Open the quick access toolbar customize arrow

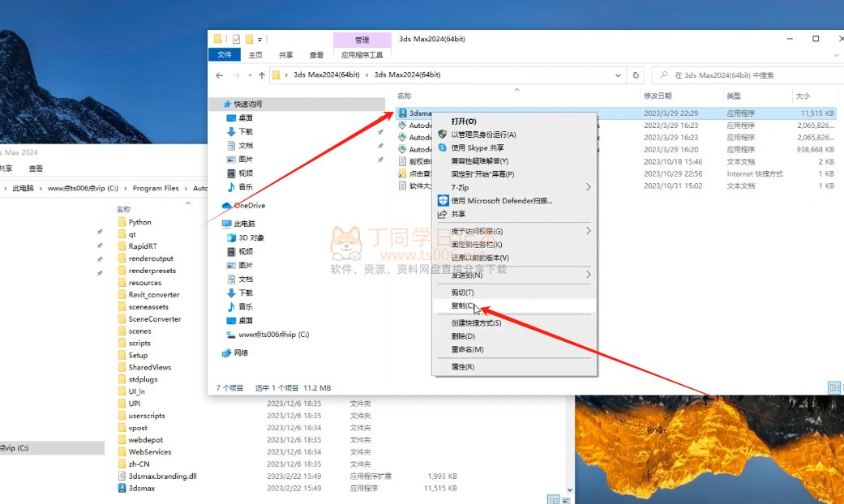click(259, 39)
